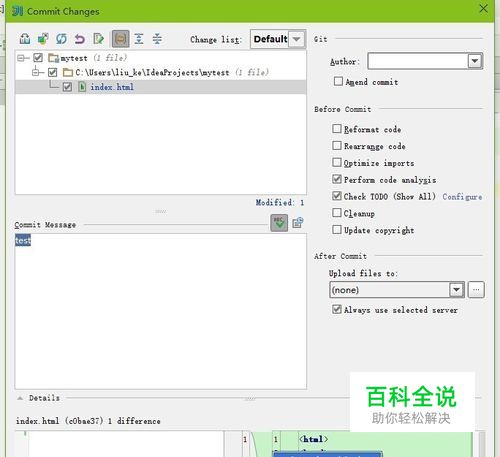
Task: Click the Jump to Source icon
Action: (99, 39)
